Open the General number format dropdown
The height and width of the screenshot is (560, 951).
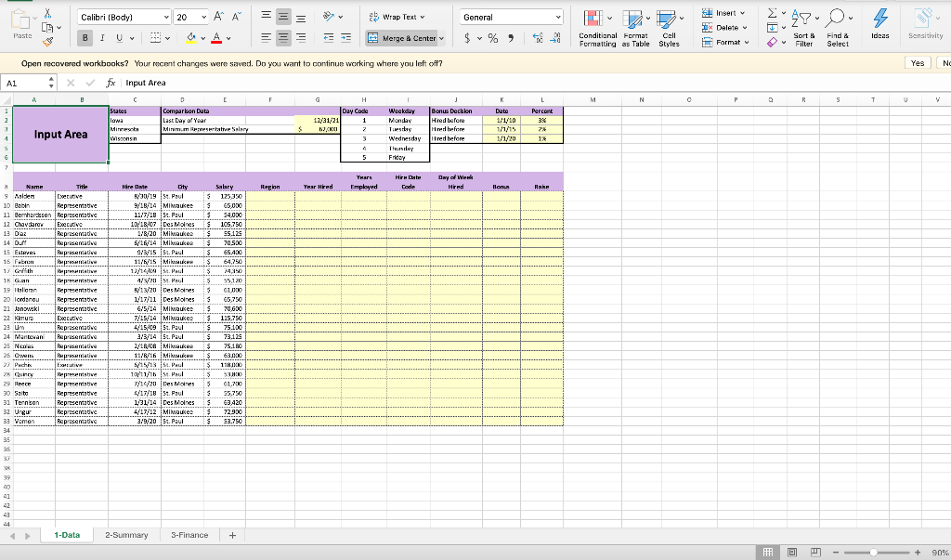click(507, 16)
